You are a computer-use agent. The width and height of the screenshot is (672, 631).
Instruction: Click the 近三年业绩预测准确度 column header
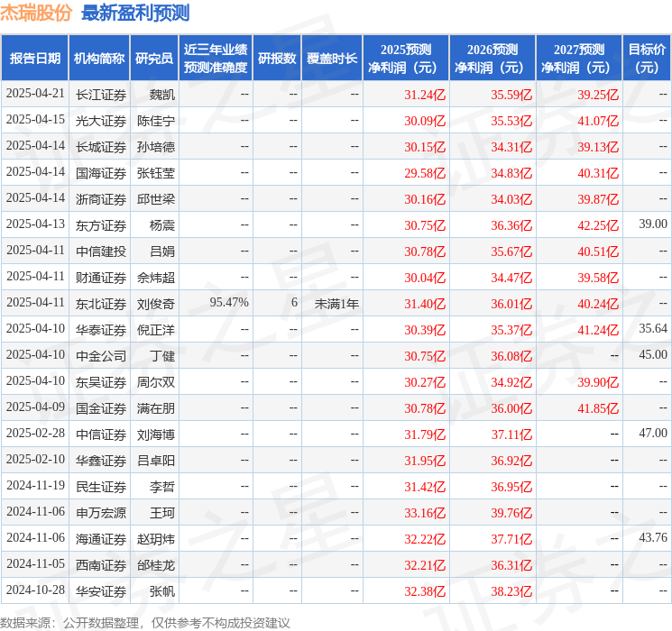click(216, 59)
